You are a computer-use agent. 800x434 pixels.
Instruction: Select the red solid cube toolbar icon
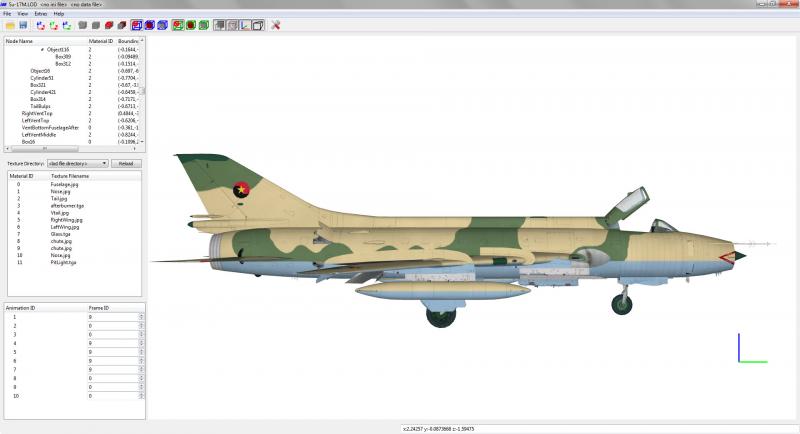[x=109, y=25]
